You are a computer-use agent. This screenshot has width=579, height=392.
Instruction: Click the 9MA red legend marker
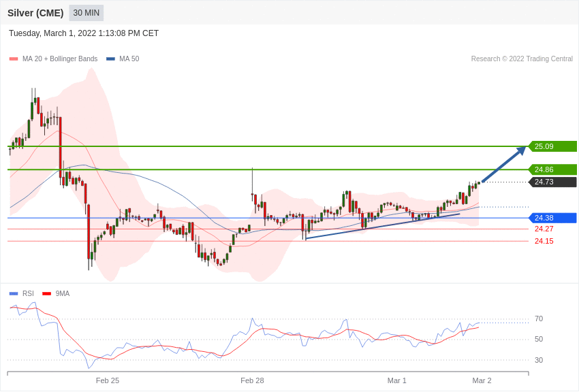coord(46,294)
